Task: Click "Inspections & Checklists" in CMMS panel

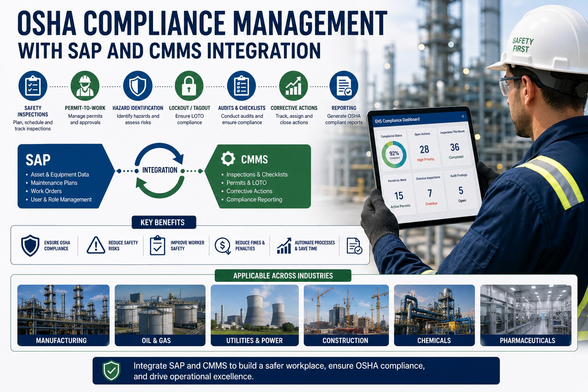Action: 257,175
